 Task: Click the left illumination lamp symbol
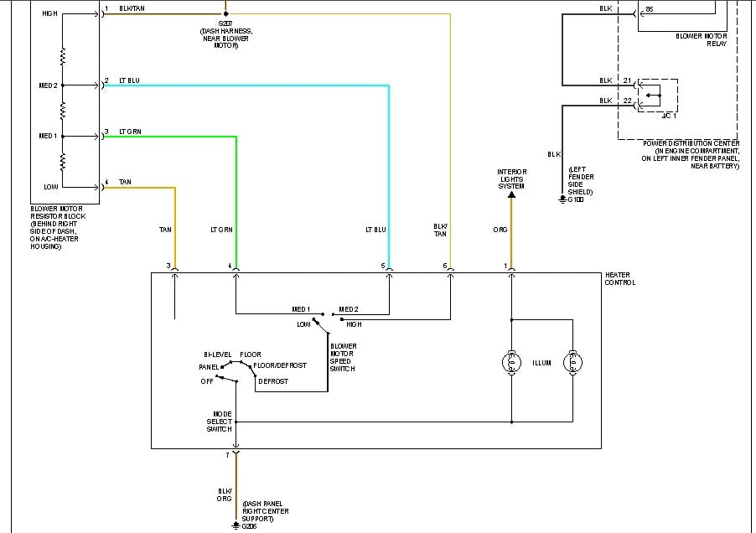[511, 362]
